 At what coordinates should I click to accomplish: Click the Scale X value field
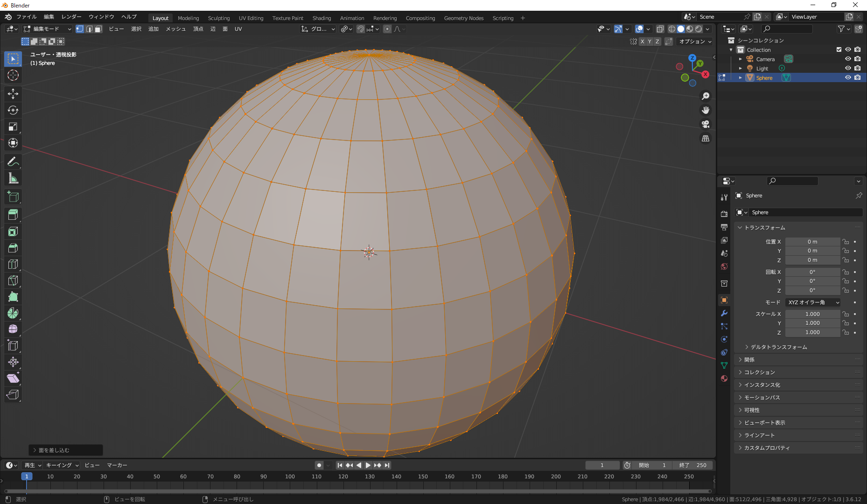click(812, 314)
